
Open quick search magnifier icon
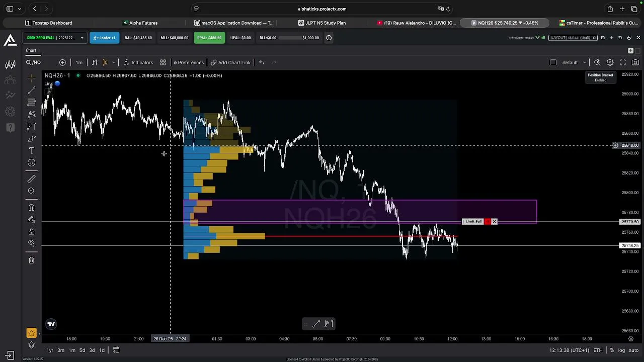pos(597,62)
